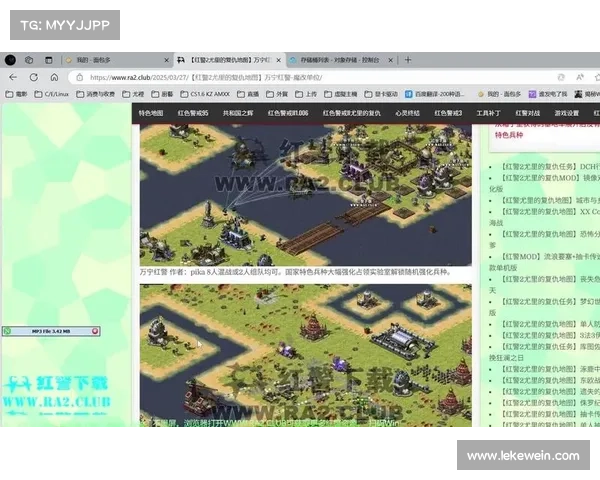The height and width of the screenshot is (480, 600).
Task: Click the translate icon in address bar
Action: tap(561, 77)
